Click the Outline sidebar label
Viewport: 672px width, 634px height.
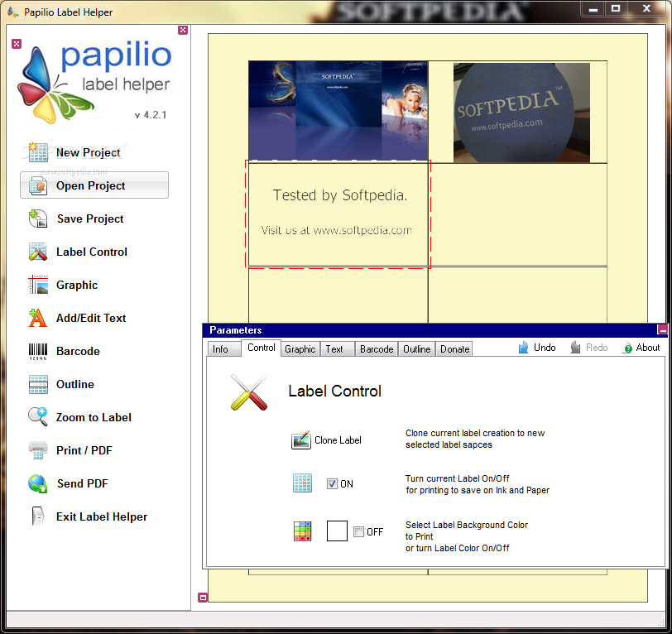coord(75,384)
